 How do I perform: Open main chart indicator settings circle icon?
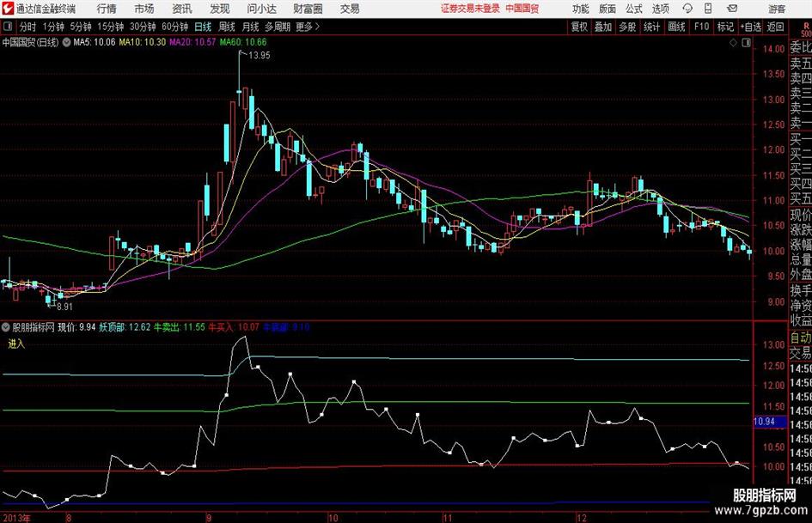point(67,42)
